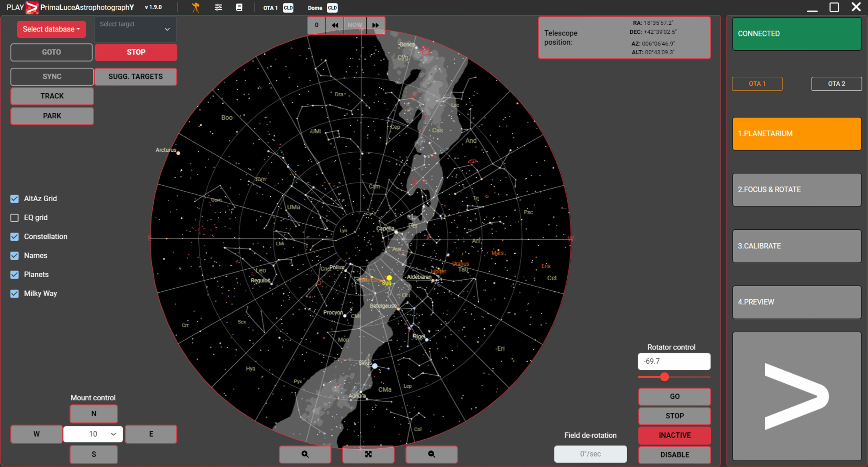The height and width of the screenshot is (467, 868).
Task: Open the 1.PLANETARIUM section
Action: tap(797, 134)
